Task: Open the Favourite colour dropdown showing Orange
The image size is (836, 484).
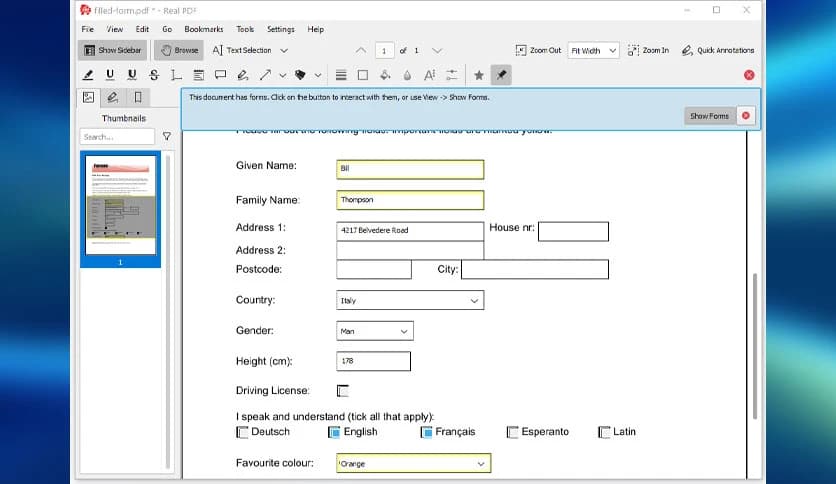Action: (414, 463)
